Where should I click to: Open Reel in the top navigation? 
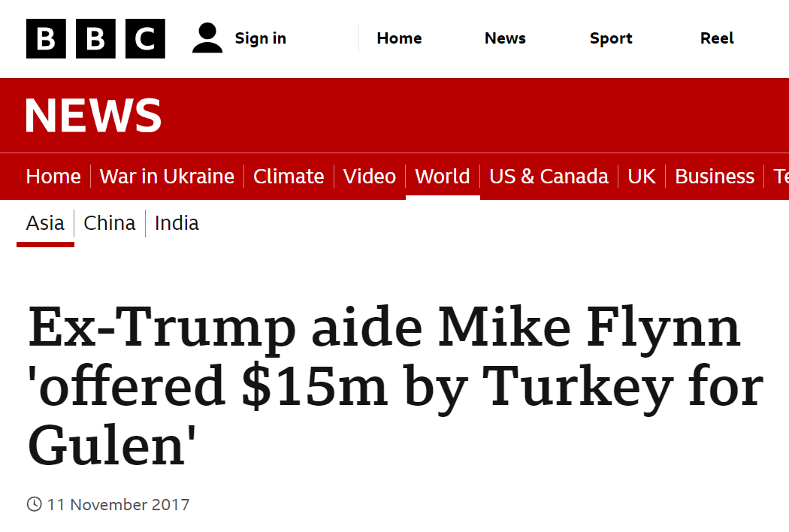(717, 38)
